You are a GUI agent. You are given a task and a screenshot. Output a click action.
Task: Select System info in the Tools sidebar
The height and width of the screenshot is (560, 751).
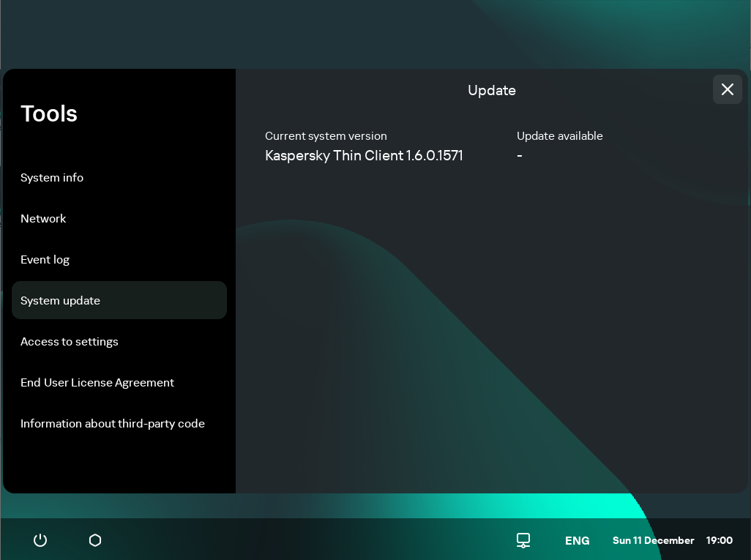(52, 177)
